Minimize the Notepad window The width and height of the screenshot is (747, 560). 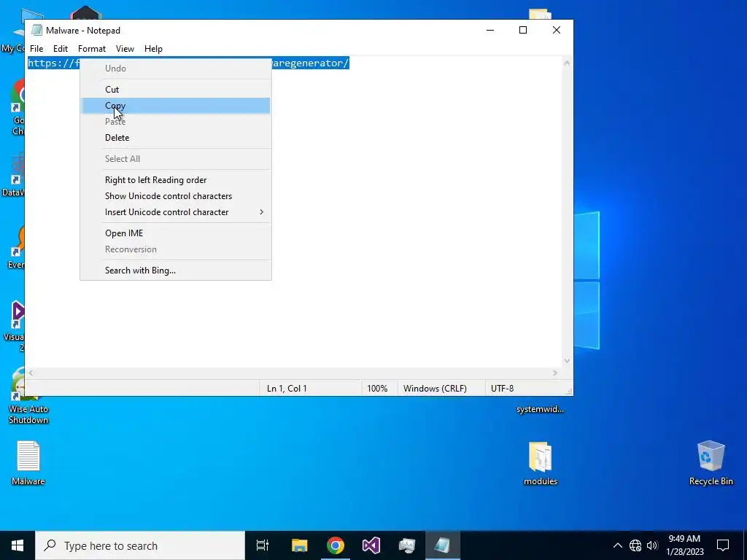point(489,30)
